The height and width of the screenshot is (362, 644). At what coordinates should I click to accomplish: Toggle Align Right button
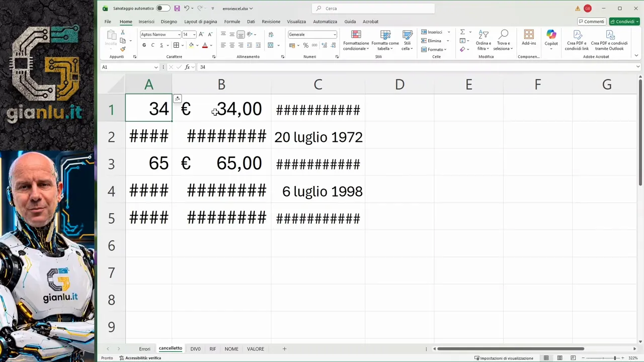[x=240, y=45]
